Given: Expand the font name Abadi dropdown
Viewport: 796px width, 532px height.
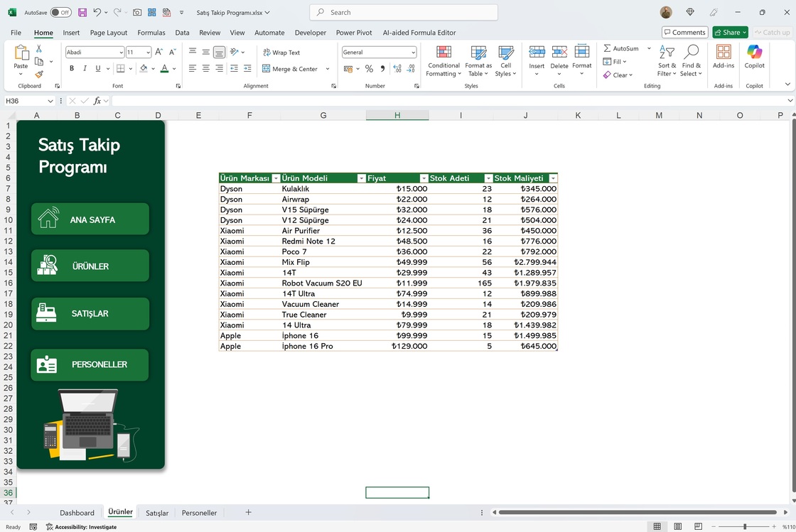Looking at the screenshot, I should (x=121, y=53).
